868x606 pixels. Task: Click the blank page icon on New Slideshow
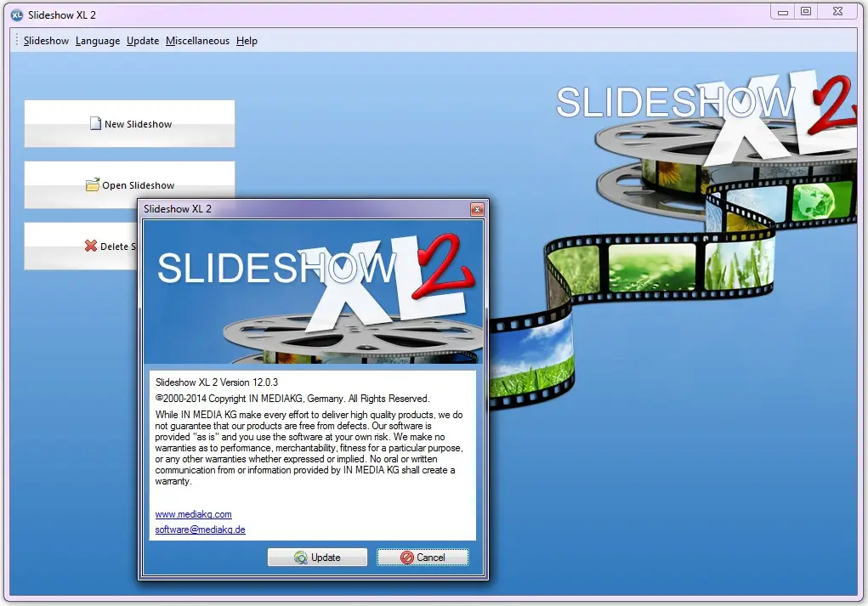tap(95, 123)
